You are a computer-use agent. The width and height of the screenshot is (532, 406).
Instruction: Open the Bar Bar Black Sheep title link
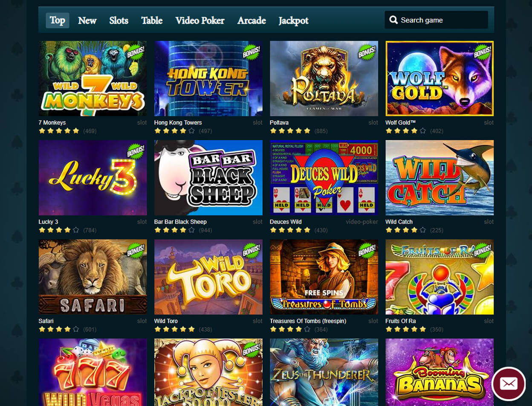[180, 222]
